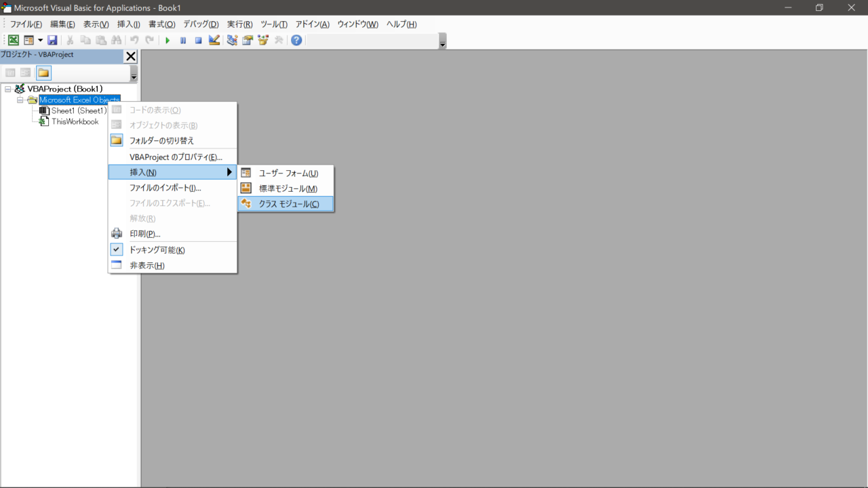Screen dimensions: 868x488
Task: Open the dropdown arrow beside Insert UserForm icon
Action: pyautogui.click(x=40, y=40)
